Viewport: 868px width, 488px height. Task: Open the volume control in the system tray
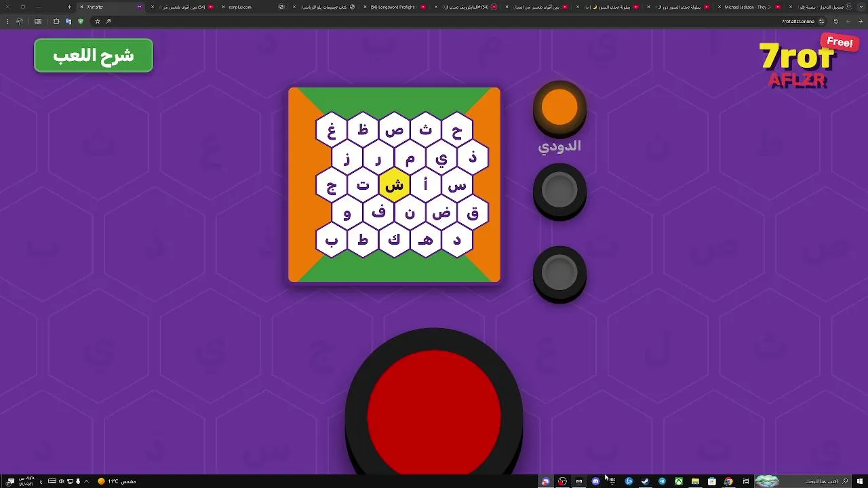click(61, 481)
